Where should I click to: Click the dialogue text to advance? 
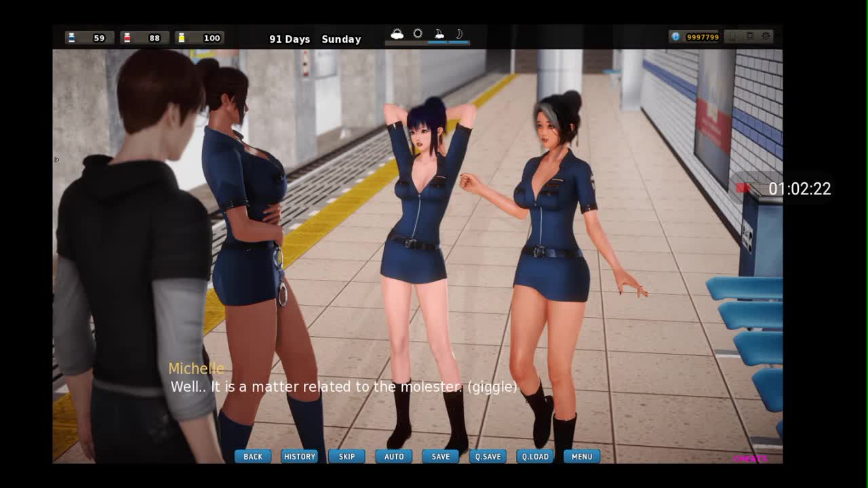(343, 387)
